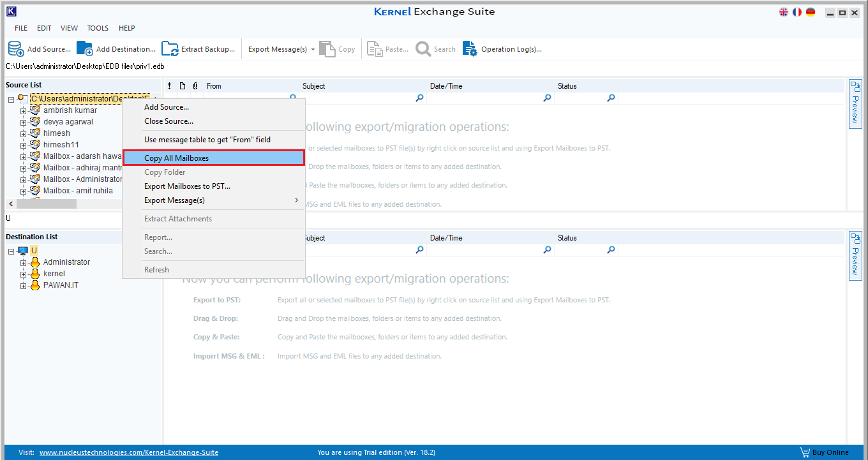This screenshot has width=868, height=460.
Task: Click the Buy Online link
Action: tap(830, 452)
